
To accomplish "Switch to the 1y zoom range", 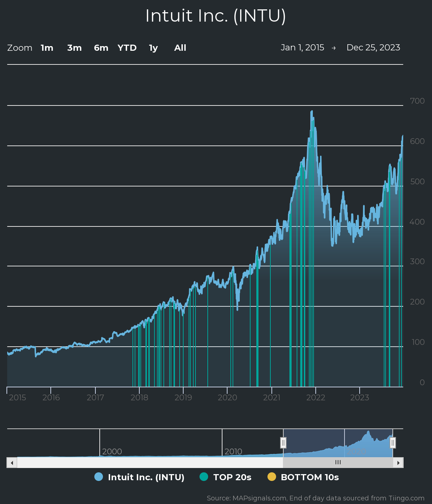I will pyautogui.click(x=153, y=48).
